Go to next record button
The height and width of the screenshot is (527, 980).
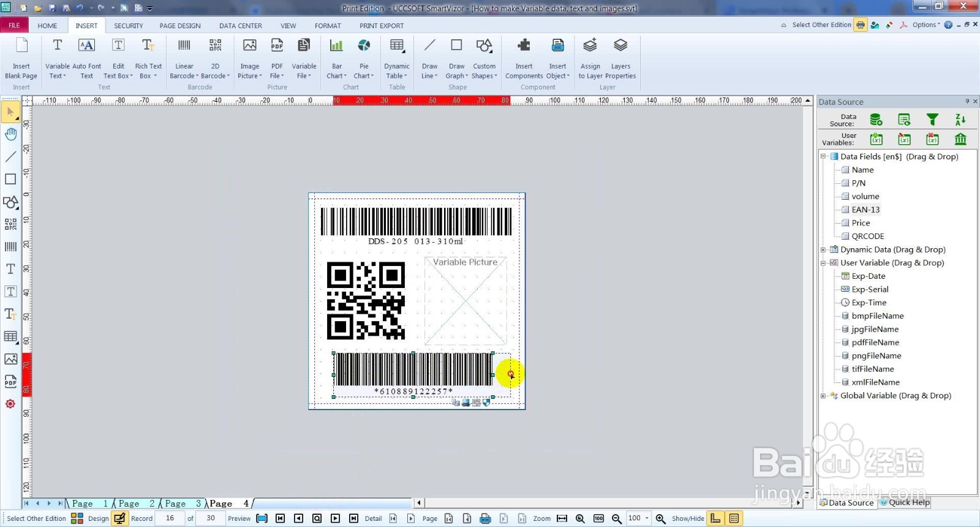335,518
